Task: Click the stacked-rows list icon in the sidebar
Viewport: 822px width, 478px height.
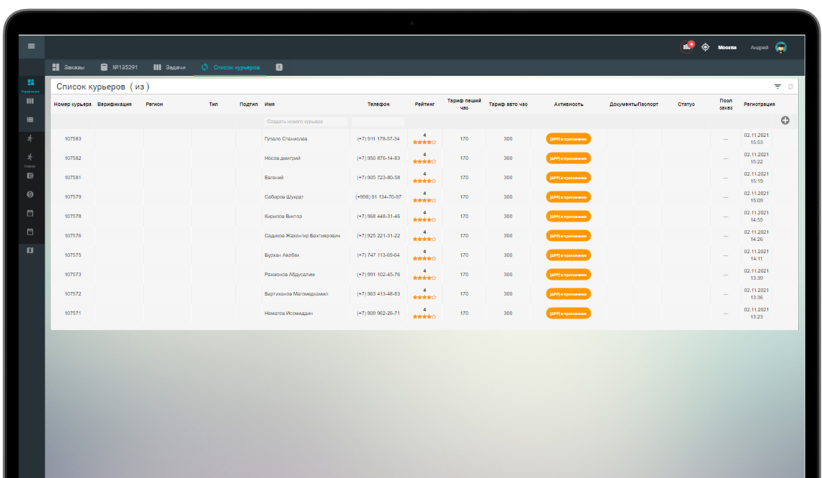Action: pos(30,120)
